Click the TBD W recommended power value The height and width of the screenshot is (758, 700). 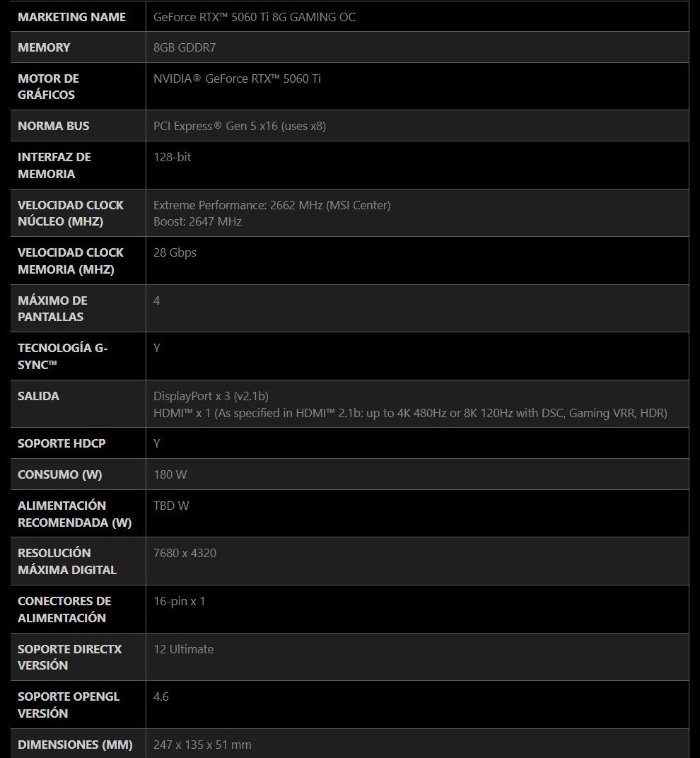click(171, 506)
